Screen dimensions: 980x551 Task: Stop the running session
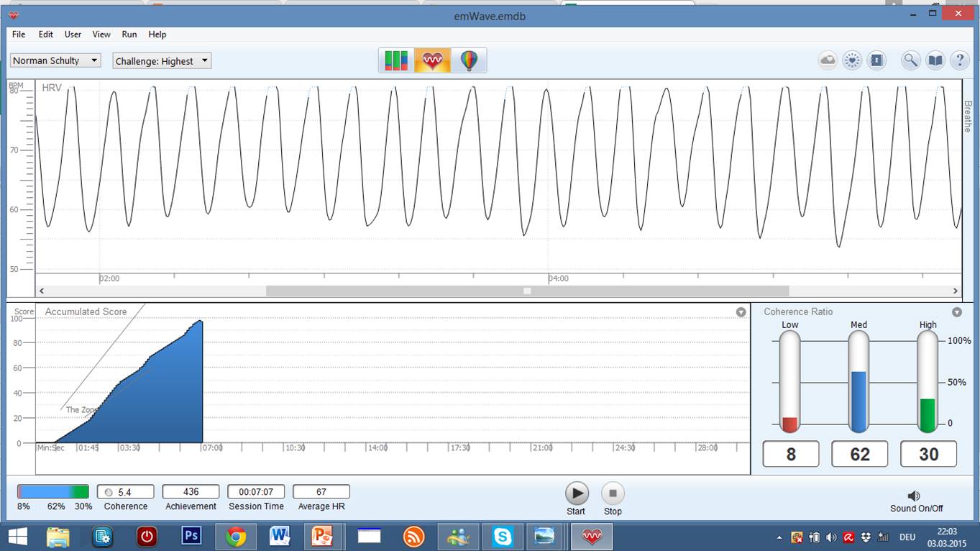click(x=613, y=493)
